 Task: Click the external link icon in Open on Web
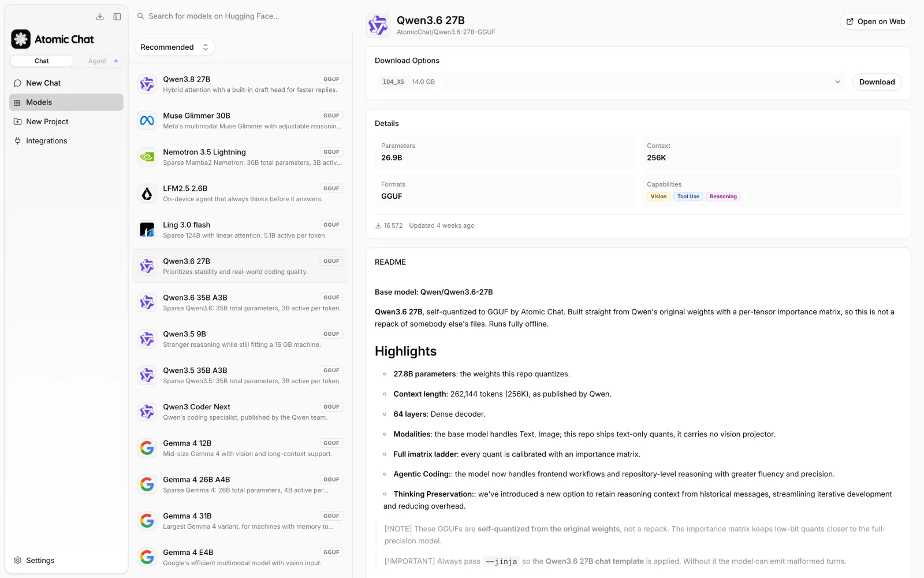pos(850,21)
